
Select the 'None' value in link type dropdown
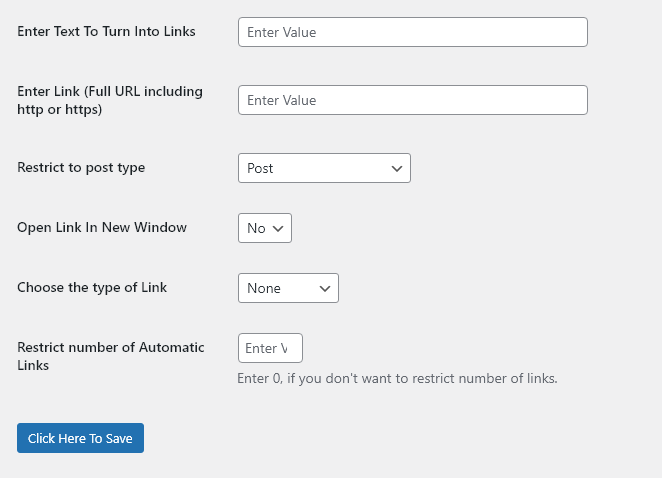click(x=264, y=288)
